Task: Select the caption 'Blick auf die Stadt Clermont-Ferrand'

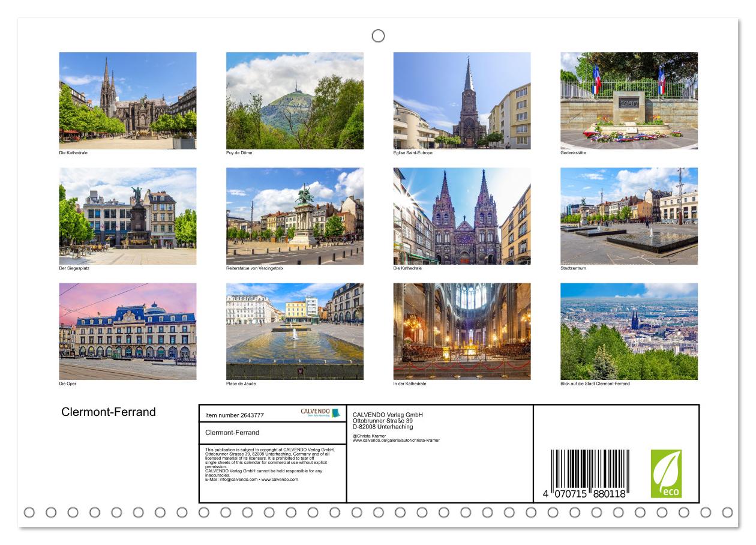Action: 595,384
